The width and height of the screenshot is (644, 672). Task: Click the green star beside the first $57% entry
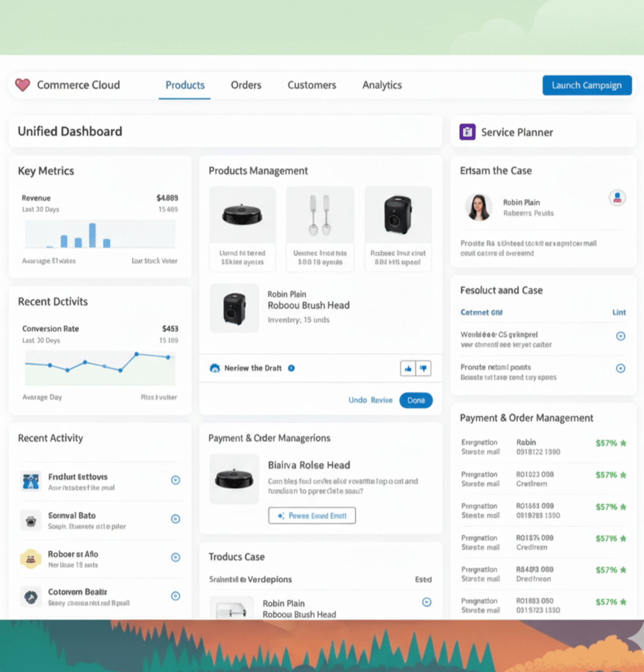tap(623, 443)
